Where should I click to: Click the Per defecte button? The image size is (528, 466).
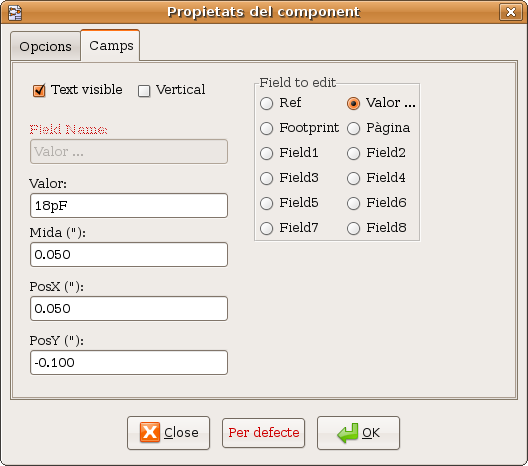coord(263,433)
